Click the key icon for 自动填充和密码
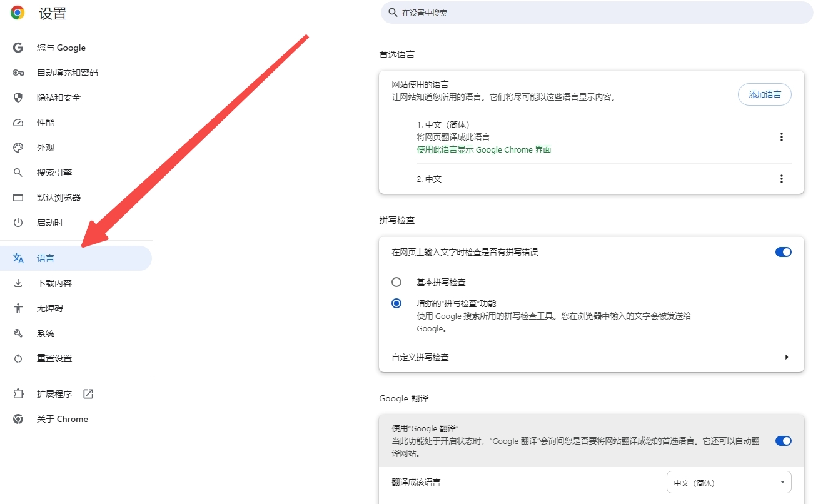 click(x=18, y=73)
